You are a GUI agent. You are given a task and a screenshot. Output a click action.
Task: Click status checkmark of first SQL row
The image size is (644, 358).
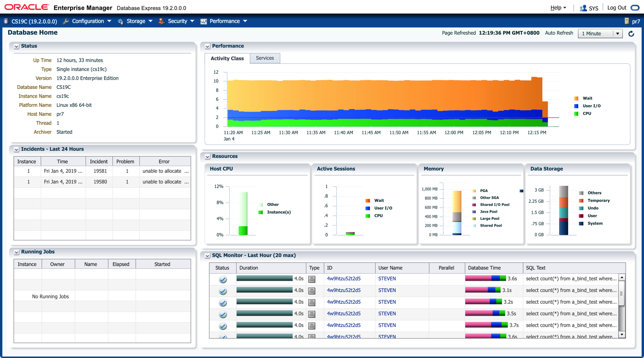tap(222, 279)
